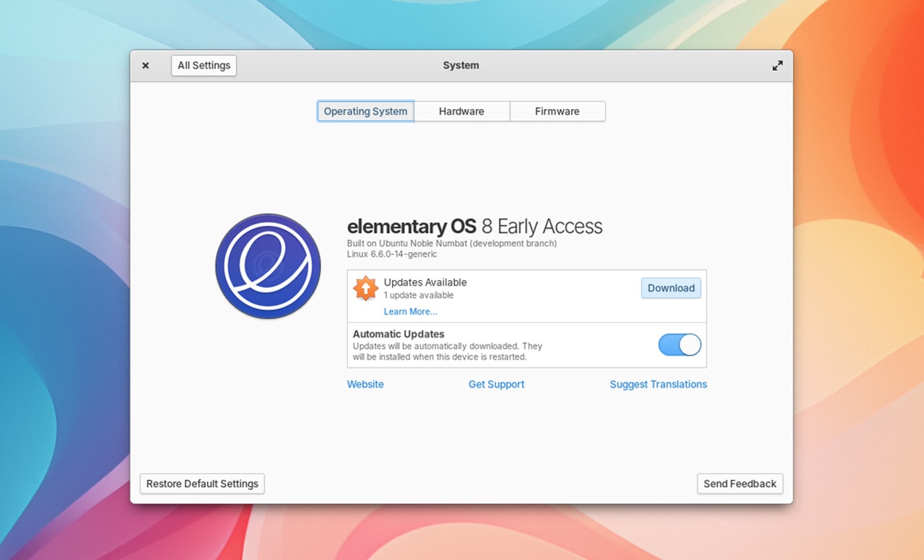Click the Get Support link

click(497, 385)
